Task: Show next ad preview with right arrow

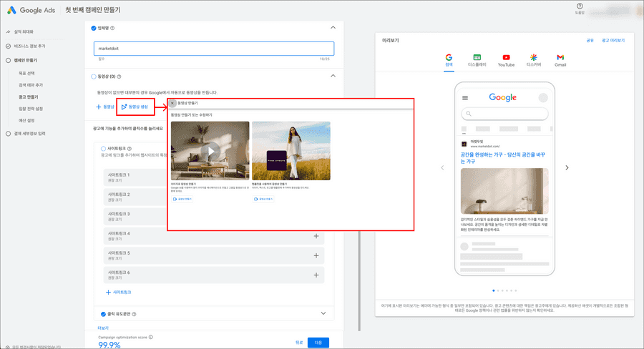Action: pos(567,167)
